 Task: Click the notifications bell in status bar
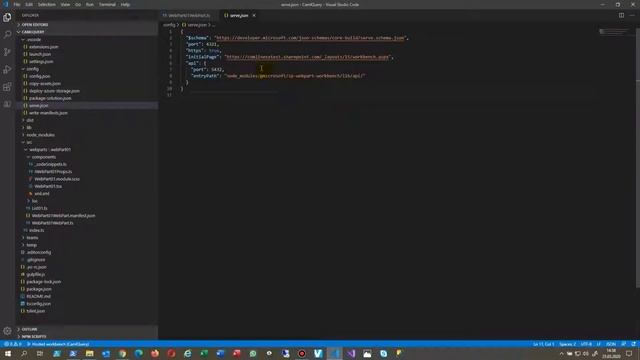(x=633, y=344)
